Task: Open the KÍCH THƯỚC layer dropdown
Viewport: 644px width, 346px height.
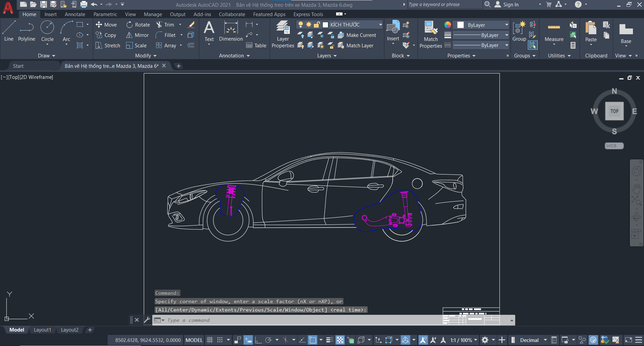Action: [x=380, y=24]
